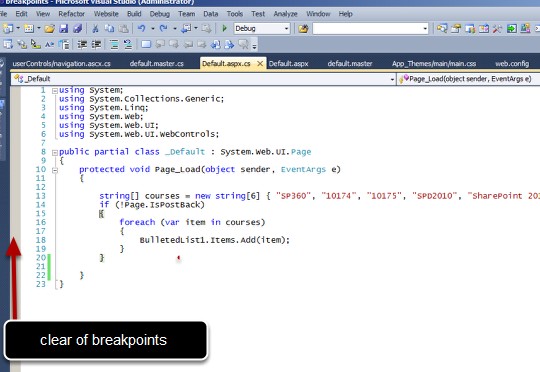This screenshot has height=372, width=540.
Task: Click the Display Word Completion icon
Action: tap(50, 44)
